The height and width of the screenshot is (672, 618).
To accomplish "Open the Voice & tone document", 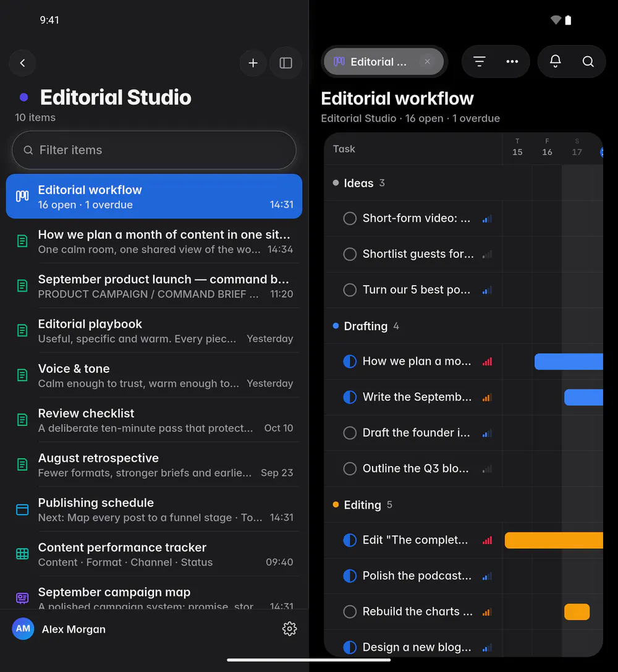I will pyautogui.click(x=154, y=375).
